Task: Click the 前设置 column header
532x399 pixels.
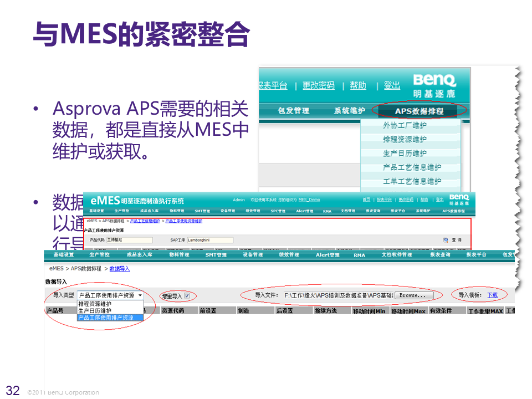Action: 217,310
